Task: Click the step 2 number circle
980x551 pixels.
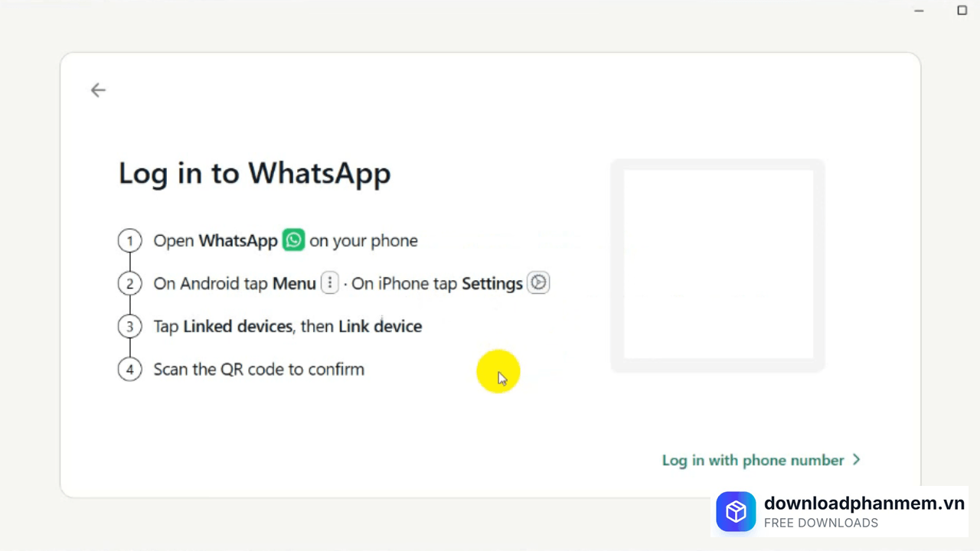Action: pos(130,283)
